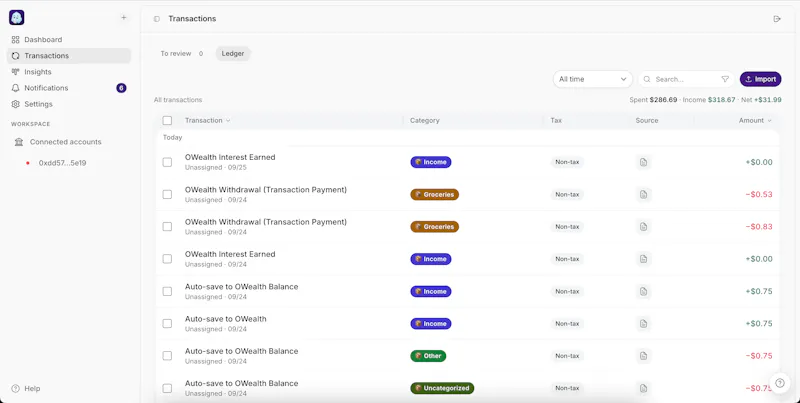Open the All time date range dropdown
Screen dimensions: 800x403
coord(592,79)
